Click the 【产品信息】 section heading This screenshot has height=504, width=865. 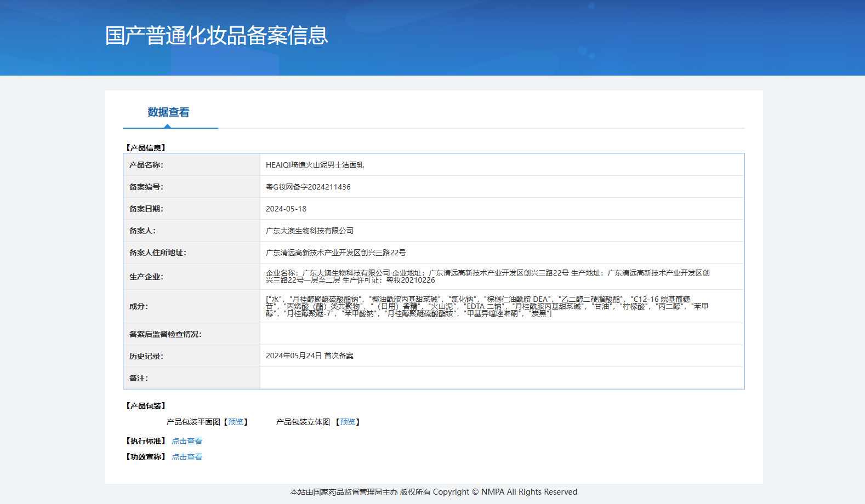[x=146, y=148]
